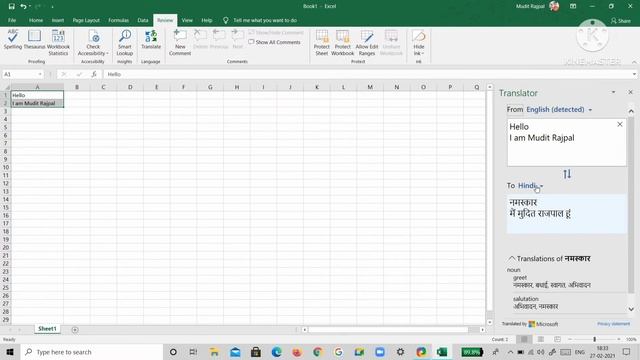Click the Insert Function fx icon
Viewport: 640px width, 360px height.
click(x=93, y=74)
